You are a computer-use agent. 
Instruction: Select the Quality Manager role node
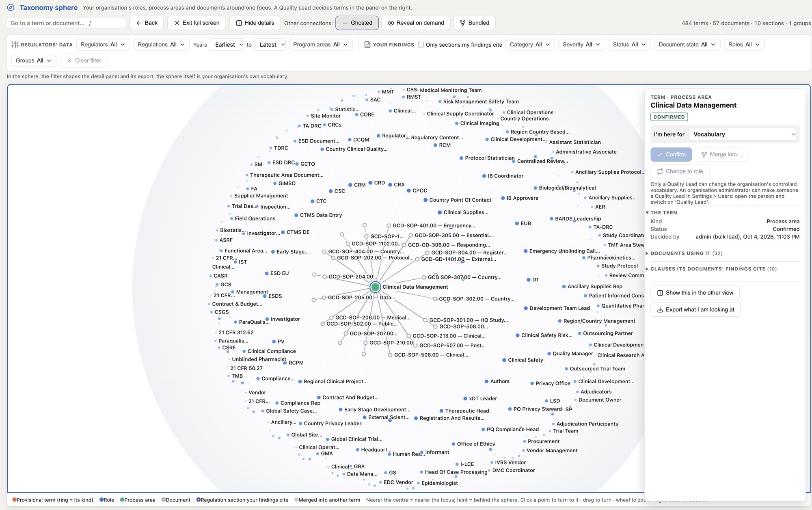tap(549, 354)
